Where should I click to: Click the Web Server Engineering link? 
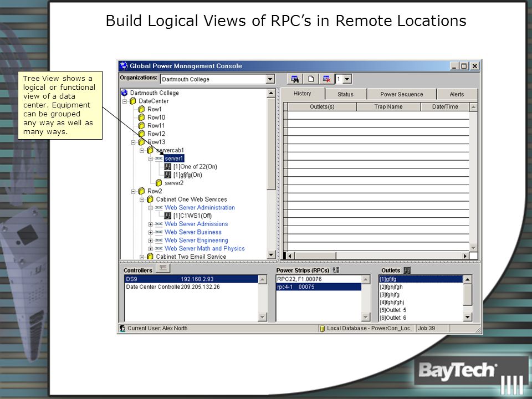[x=196, y=240]
